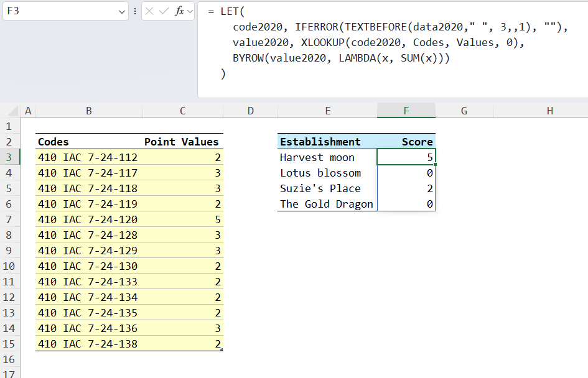Open the Name Box dropdown arrow
The width and height of the screenshot is (588, 378).
[121, 12]
